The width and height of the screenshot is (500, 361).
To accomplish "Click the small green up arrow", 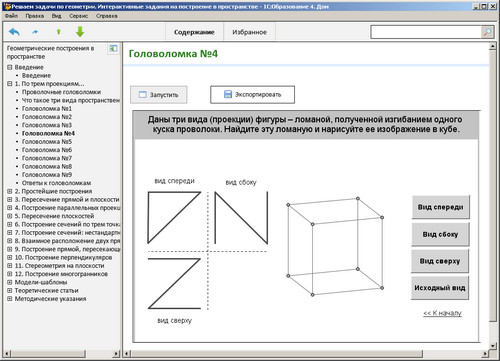I will point(59,32).
